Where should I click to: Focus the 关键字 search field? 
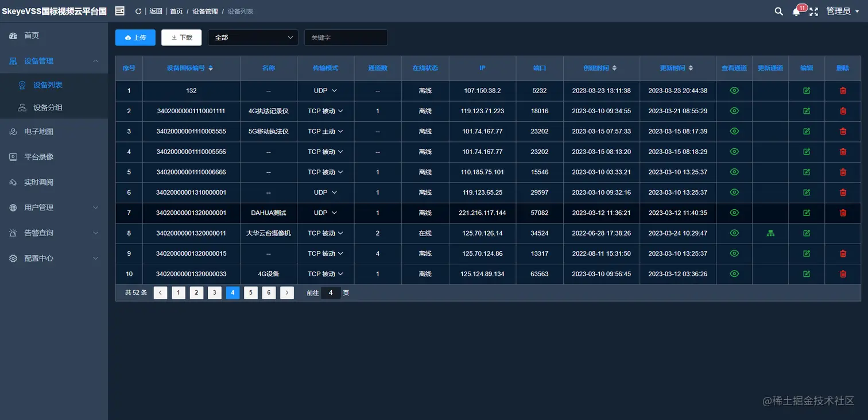(346, 37)
